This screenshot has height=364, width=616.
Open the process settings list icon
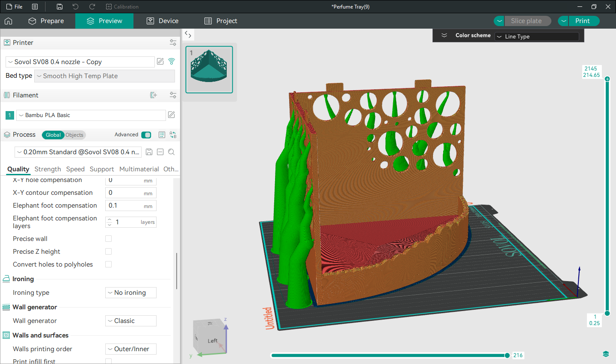[x=162, y=135]
